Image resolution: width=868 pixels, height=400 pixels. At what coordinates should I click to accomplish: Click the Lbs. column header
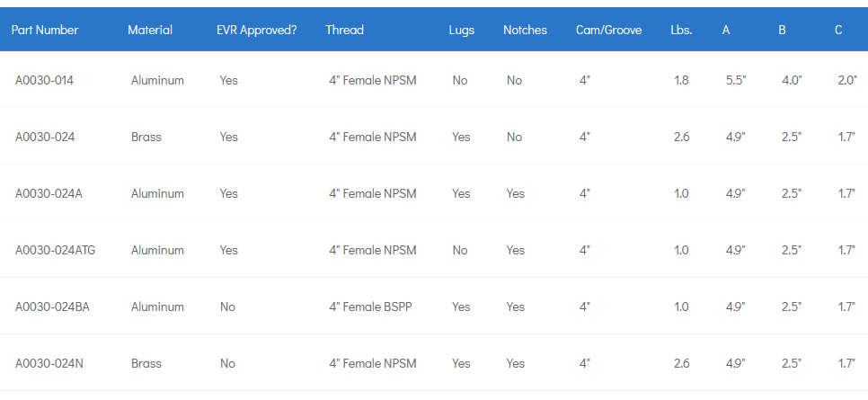(681, 30)
